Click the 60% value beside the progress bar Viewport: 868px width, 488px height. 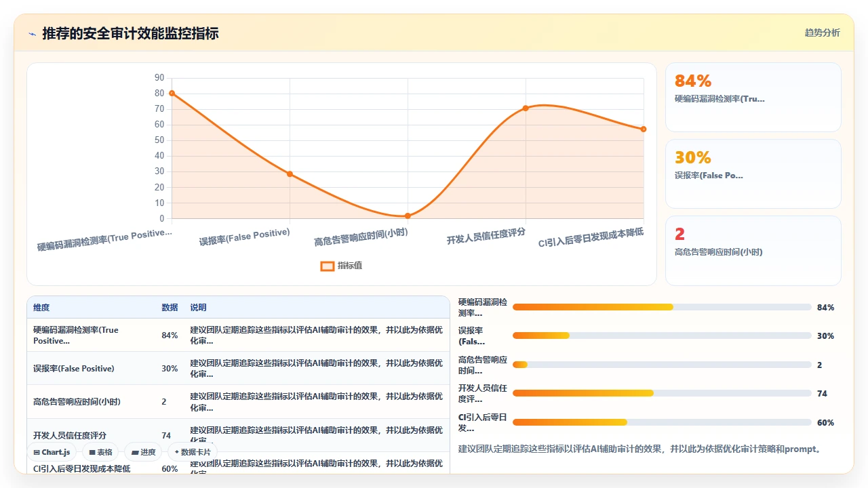(825, 423)
